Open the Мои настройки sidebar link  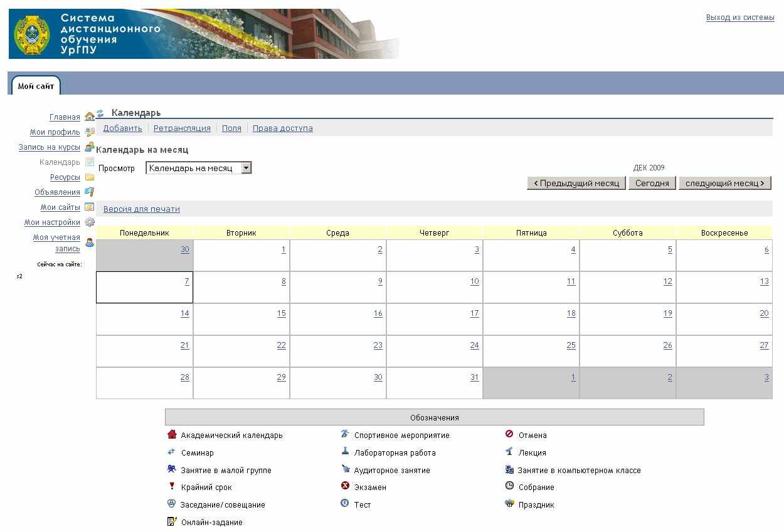[x=53, y=222]
